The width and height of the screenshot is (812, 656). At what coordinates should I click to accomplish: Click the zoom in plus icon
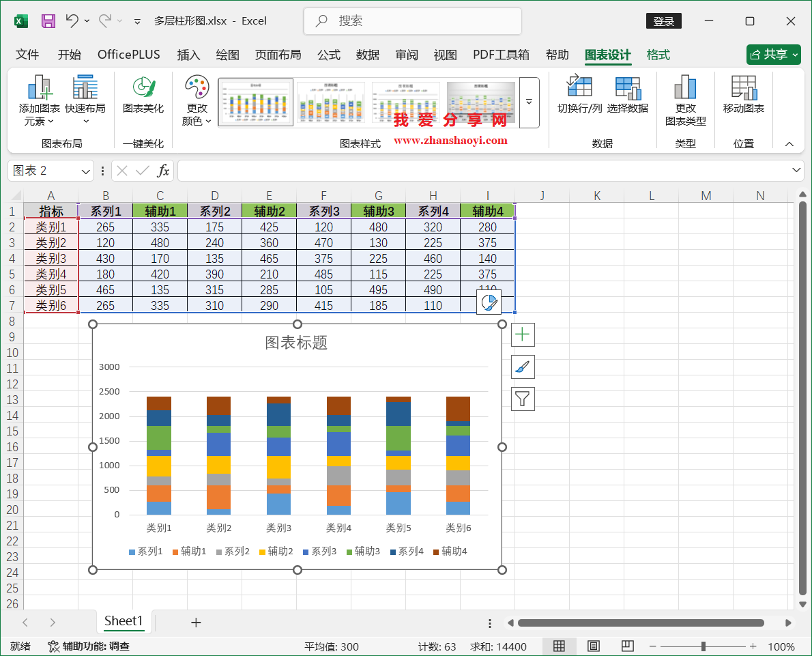pyautogui.click(x=753, y=646)
